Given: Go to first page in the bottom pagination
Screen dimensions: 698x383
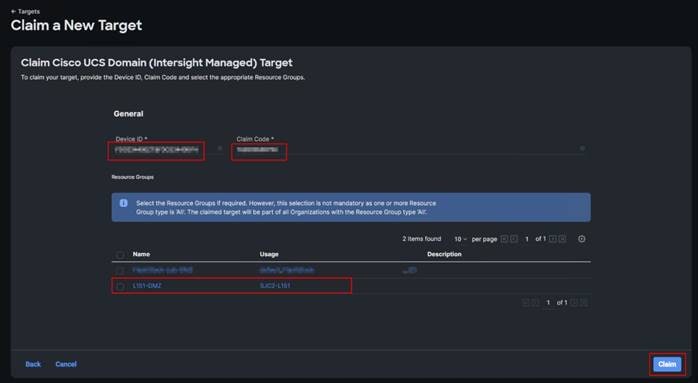Looking at the screenshot, I should coord(526,303).
